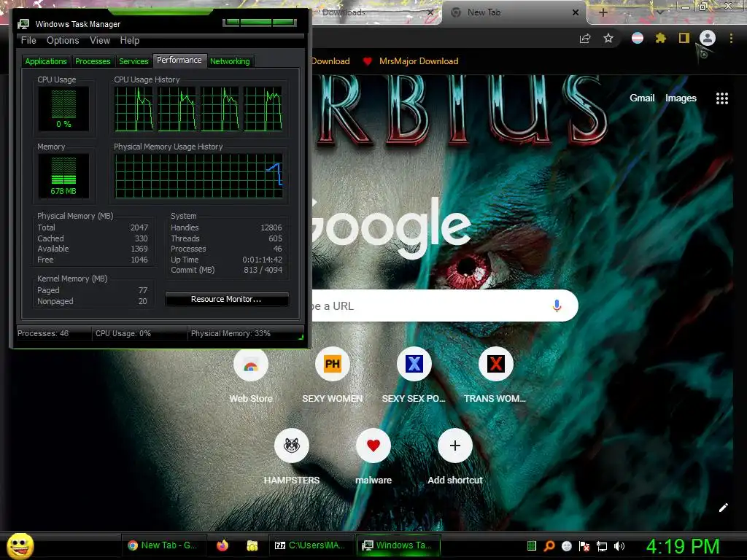Click the Memory 678 MB gauge
747x560 pixels.
64,176
